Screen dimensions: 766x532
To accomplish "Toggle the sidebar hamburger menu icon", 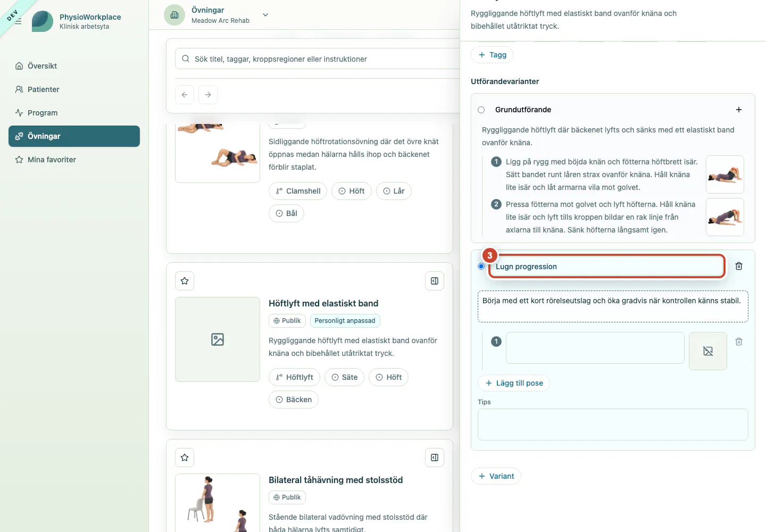I will tap(18, 21).
